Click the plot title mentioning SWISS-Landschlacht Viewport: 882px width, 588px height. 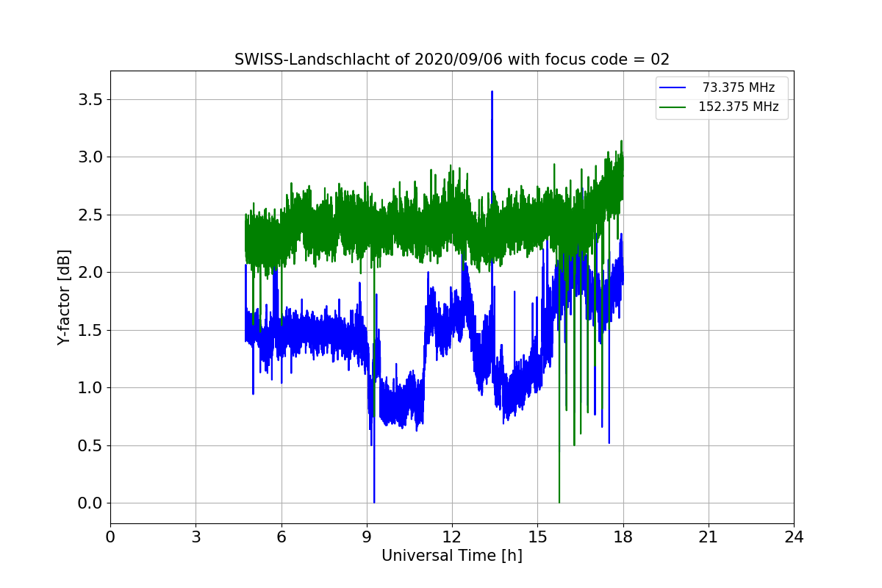452,60
